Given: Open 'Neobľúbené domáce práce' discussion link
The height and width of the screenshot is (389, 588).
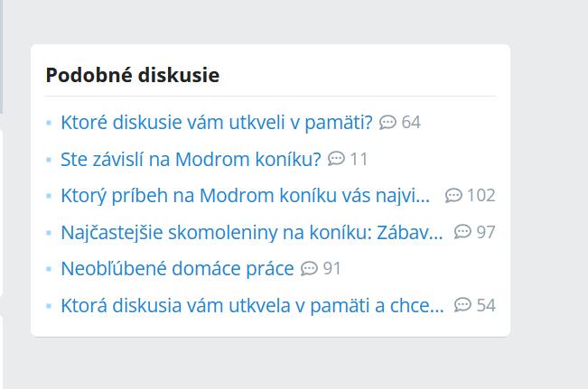Looking at the screenshot, I should click(x=177, y=268).
